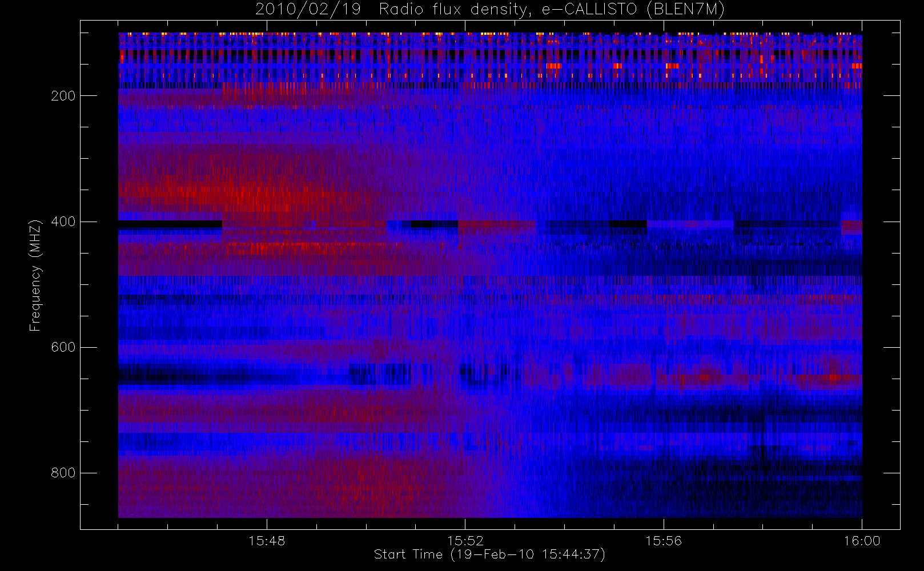
Task: Click the plot title mentioning e-CALLISTO (BLEN7M)
Action: click(490, 10)
